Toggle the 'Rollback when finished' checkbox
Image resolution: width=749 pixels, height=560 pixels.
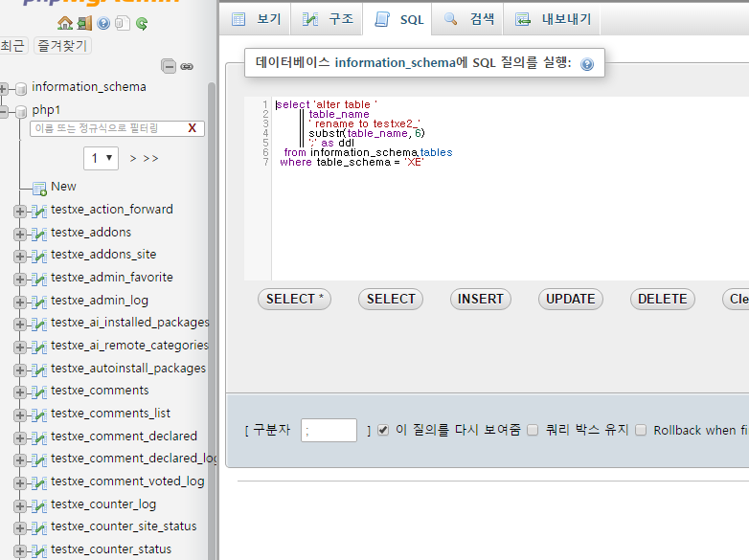coord(641,431)
